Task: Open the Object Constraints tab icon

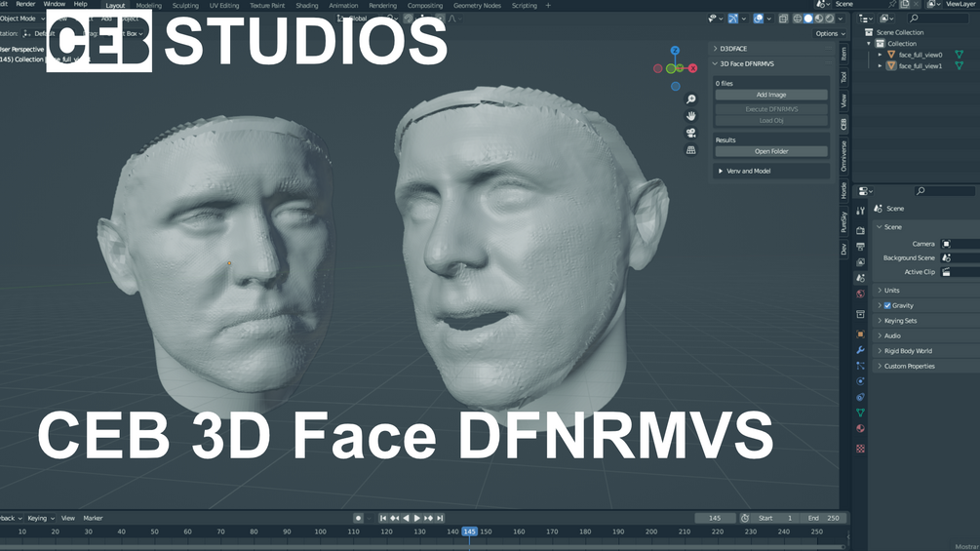Action: pyautogui.click(x=861, y=397)
